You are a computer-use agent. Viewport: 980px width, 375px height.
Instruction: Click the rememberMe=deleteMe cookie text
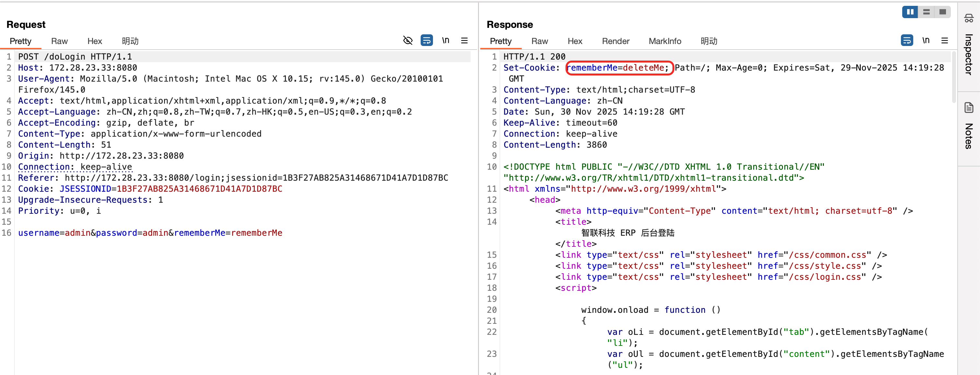coord(617,68)
